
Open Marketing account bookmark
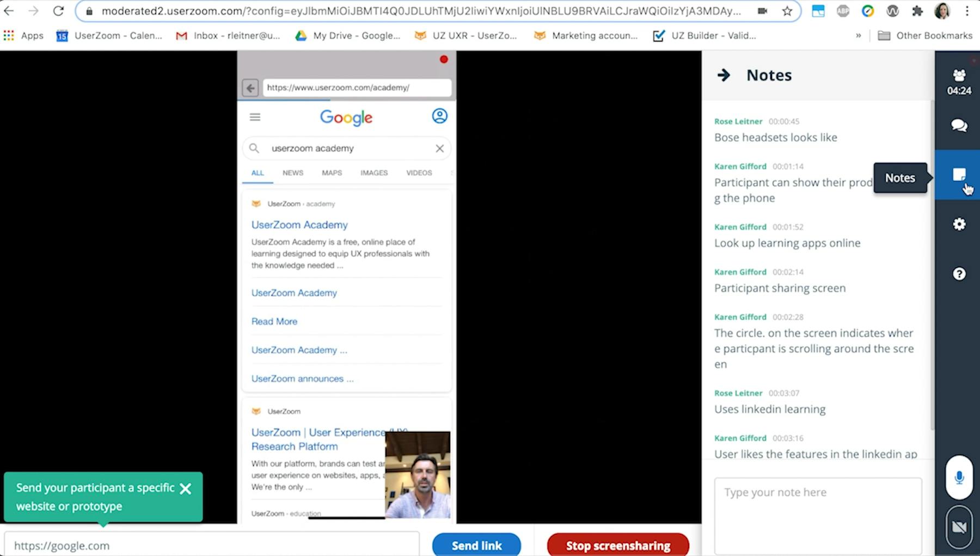point(585,35)
